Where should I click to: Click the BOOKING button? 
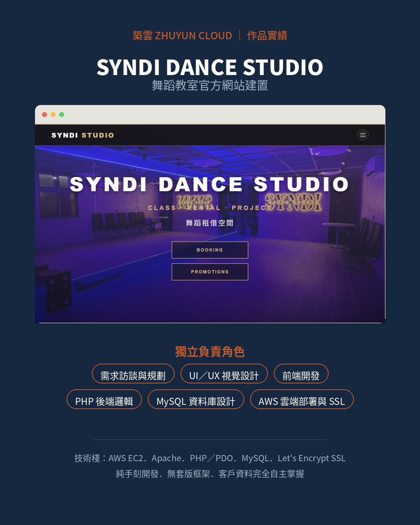pyautogui.click(x=210, y=250)
